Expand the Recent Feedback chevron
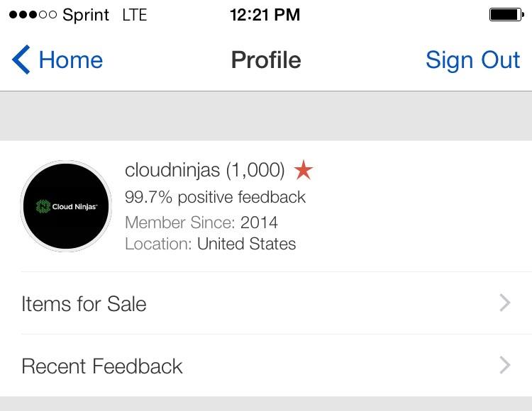The height and width of the screenshot is (411, 532). (x=505, y=365)
